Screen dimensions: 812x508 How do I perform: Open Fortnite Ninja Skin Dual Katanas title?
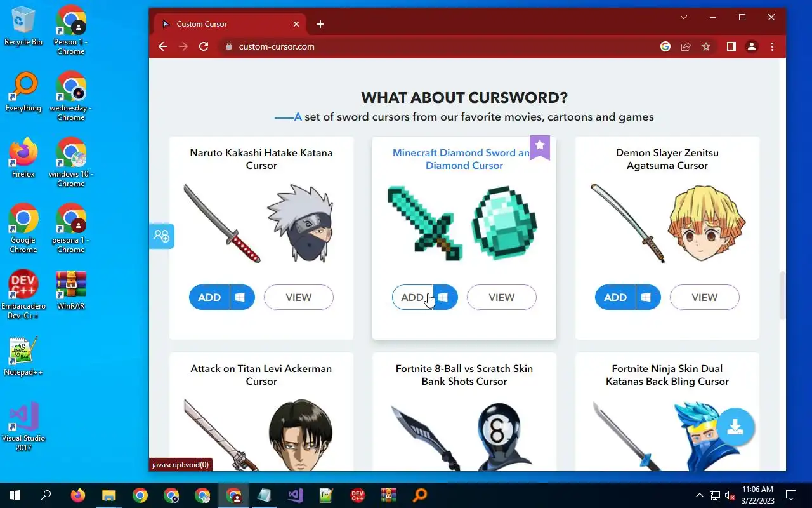point(667,375)
